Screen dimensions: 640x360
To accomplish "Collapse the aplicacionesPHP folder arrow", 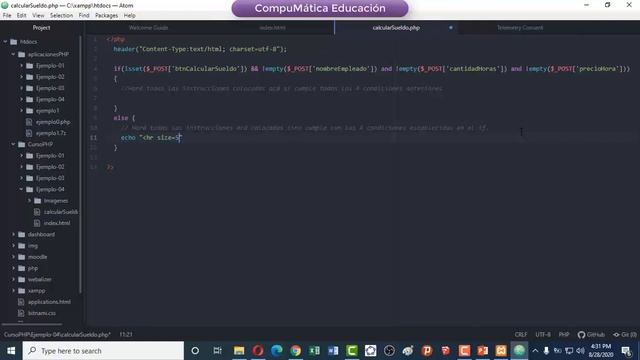I will pos(13,54).
